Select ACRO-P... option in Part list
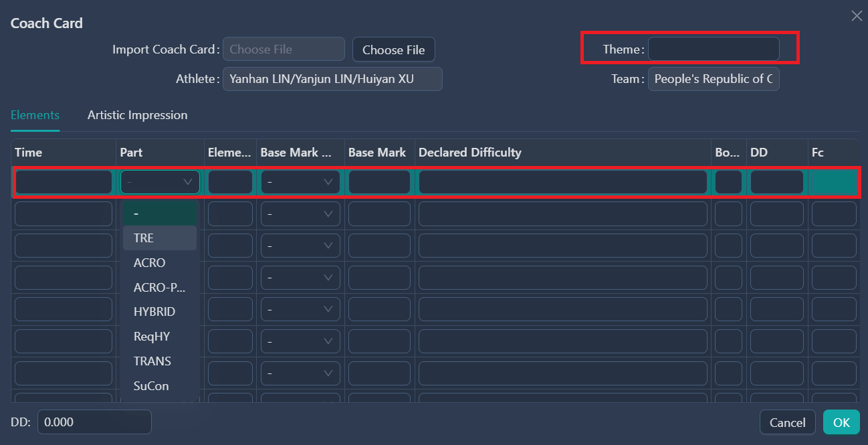The height and width of the screenshot is (445, 868). pyautogui.click(x=160, y=287)
